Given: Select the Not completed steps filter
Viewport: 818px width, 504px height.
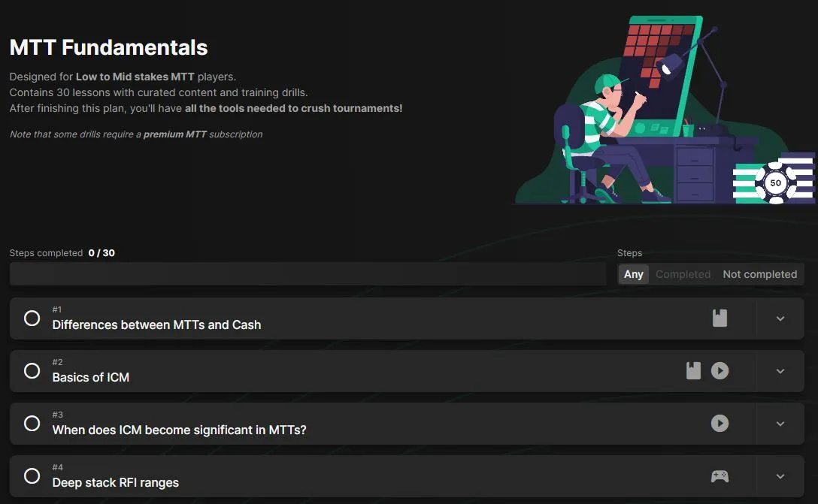Looking at the screenshot, I should pyautogui.click(x=759, y=274).
